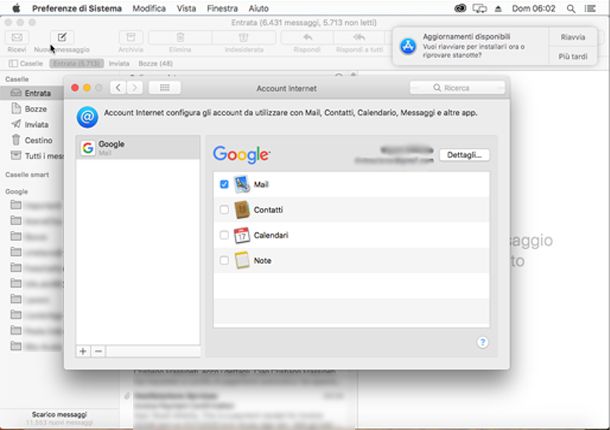The height and width of the screenshot is (430, 610).
Task: Click the Calendari calendar icon
Action: click(x=242, y=235)
